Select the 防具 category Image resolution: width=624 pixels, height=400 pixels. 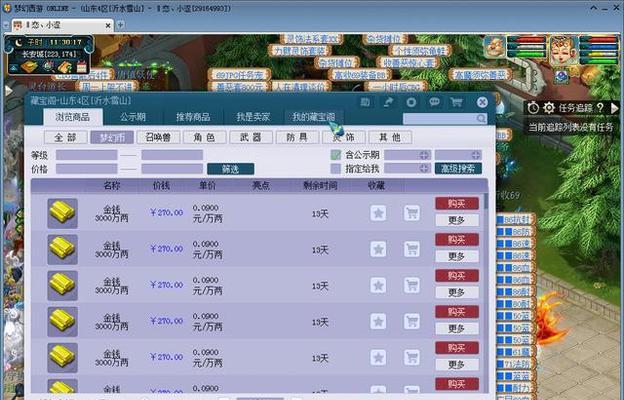coord(297,137)
